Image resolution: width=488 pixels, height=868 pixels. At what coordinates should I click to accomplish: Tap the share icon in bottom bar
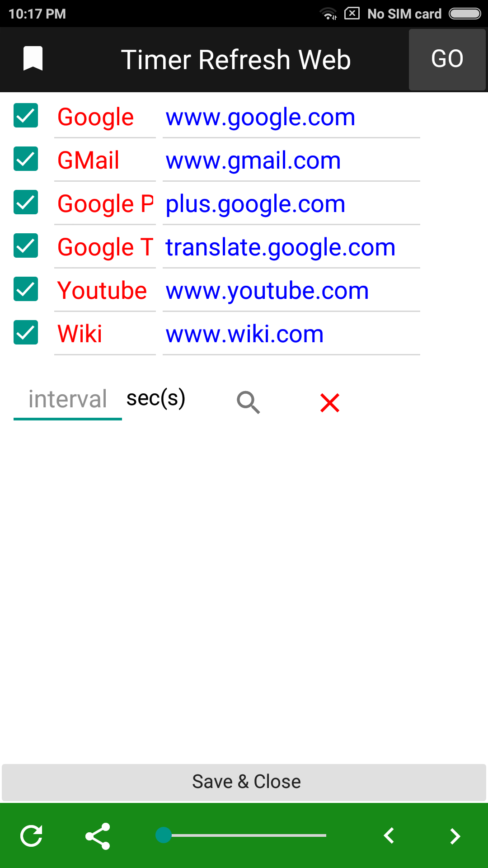pos(98,836)
